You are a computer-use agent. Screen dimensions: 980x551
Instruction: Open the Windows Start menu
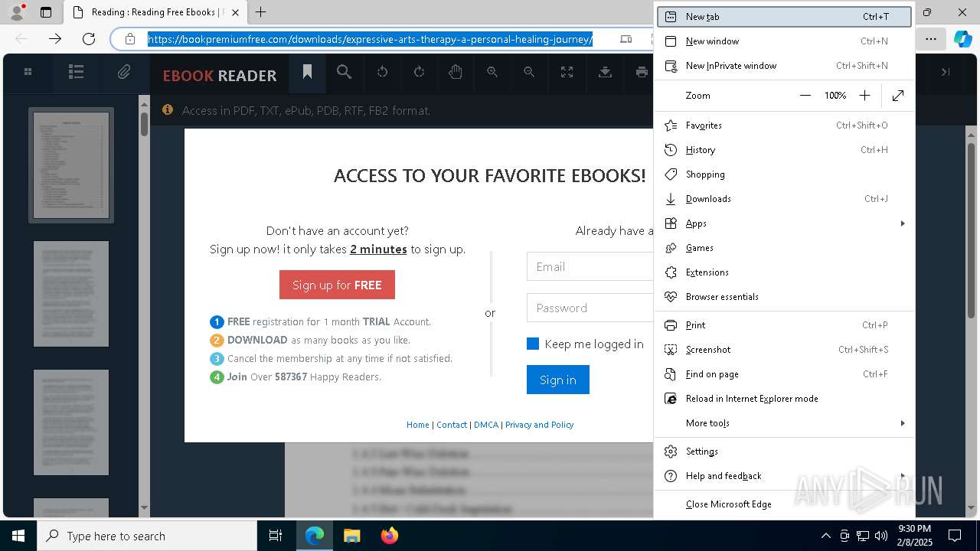18,536
